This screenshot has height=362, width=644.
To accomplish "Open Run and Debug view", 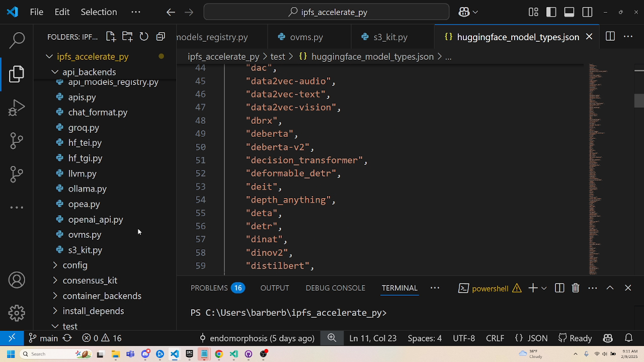I will coord(17,108).
